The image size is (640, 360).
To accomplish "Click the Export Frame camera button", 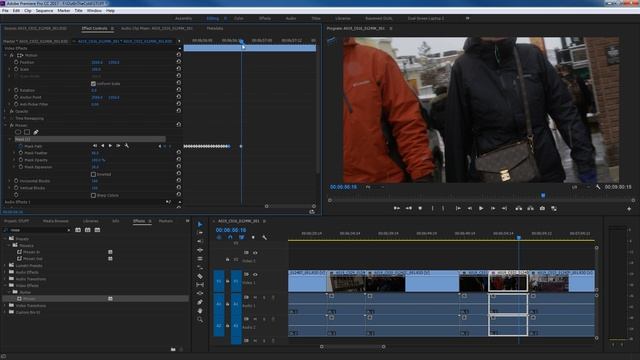I will pyautogui.click(x=542, y=208).
